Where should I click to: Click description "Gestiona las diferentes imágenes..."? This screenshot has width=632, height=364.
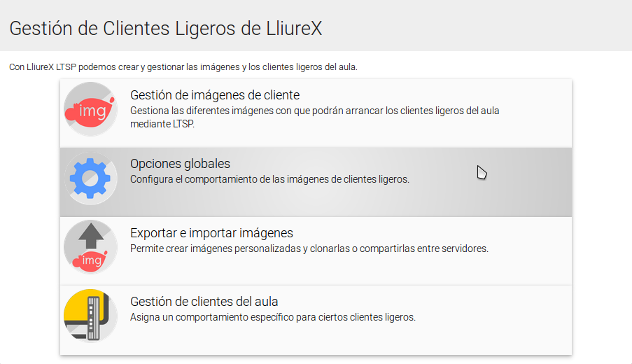click(x=314, y=111)
